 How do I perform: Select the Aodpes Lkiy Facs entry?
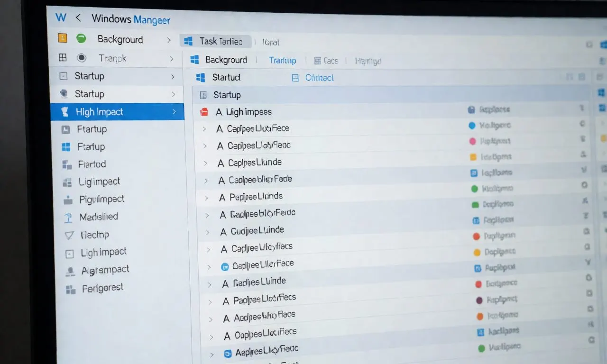[x=265, y=316]
